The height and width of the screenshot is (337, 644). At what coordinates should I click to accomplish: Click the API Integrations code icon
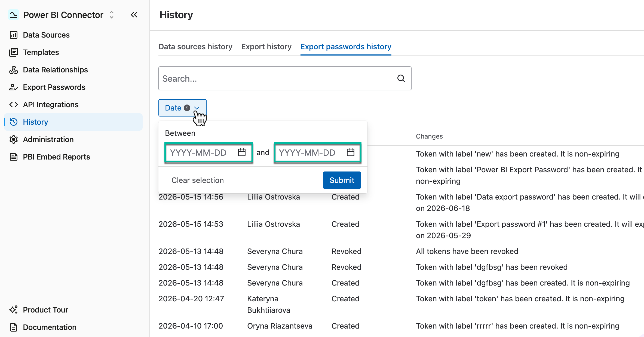coord(14,105)
